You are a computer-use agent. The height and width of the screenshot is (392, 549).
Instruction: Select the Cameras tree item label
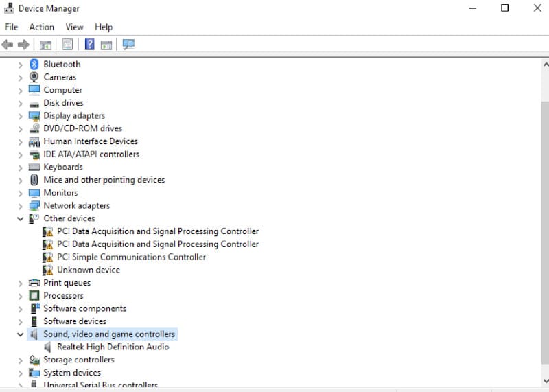click(x=60, y=77)
